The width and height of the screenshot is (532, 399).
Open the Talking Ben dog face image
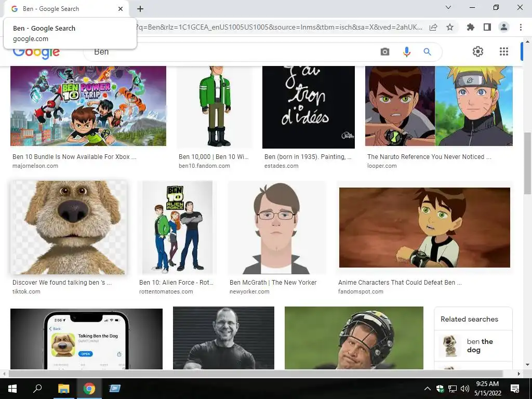pyautogui.click(x=69, y=228)
